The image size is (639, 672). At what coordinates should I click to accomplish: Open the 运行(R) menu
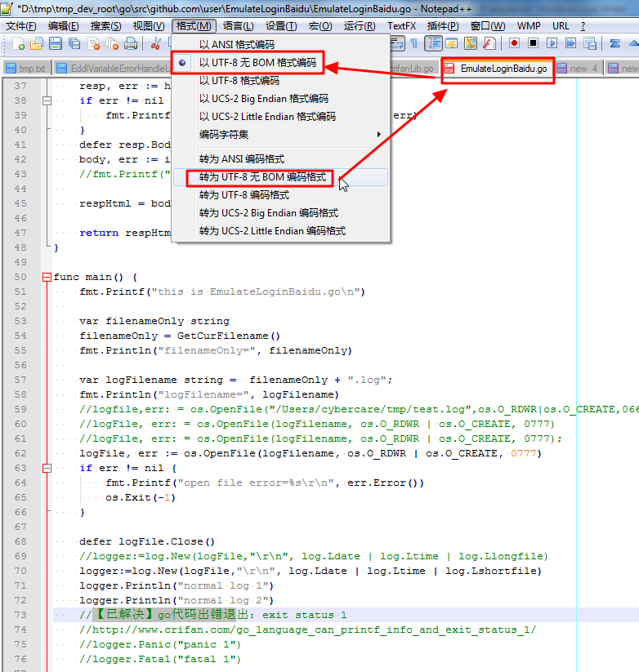(360, 26)
